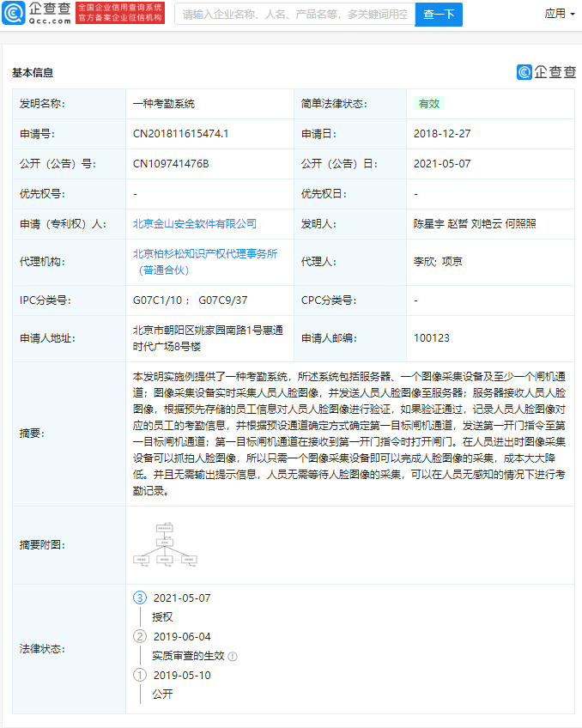582x728 pixels.
Task: Click step 2 circle icon for 2019-06-04
Action: 140,636
